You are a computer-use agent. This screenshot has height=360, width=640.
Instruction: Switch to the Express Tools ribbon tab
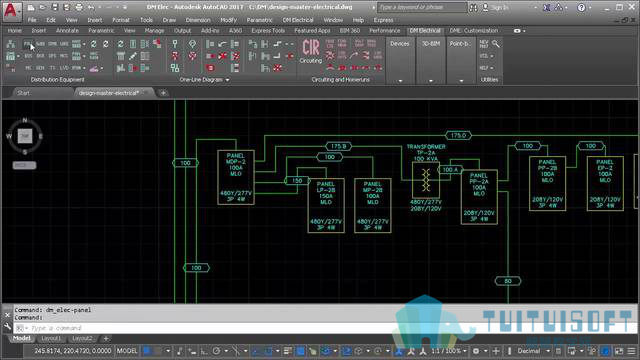(x=268, y=31)
